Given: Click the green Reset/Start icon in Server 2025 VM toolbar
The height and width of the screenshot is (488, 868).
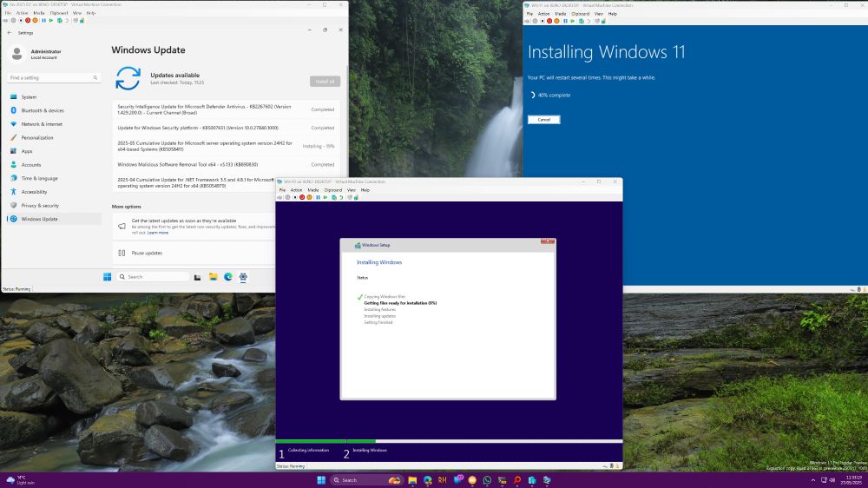Looking at the screenshot, I should point(51,21).
